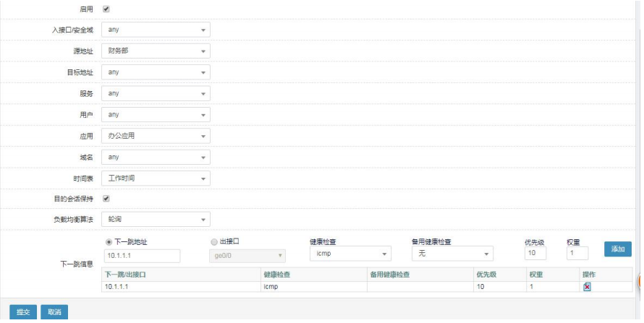Open the 目标地址 dropdown
644x323 pixels.
pyautogui.click(x=156, y=72)
